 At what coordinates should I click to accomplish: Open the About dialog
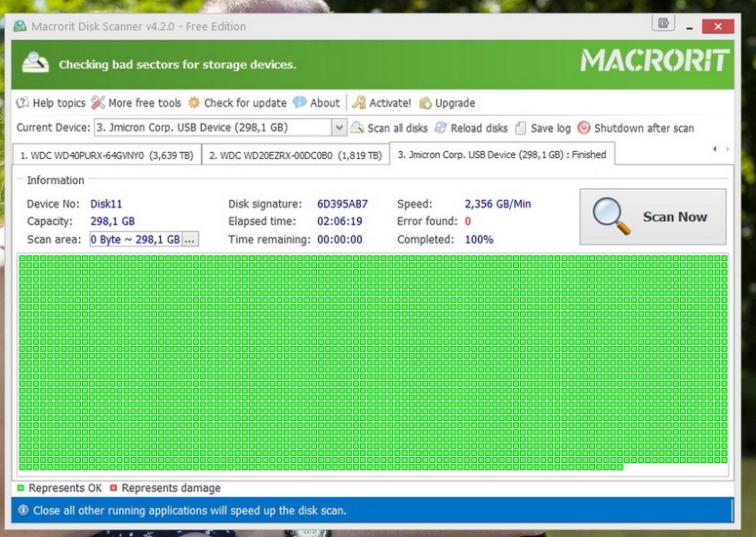pos(316,103)
